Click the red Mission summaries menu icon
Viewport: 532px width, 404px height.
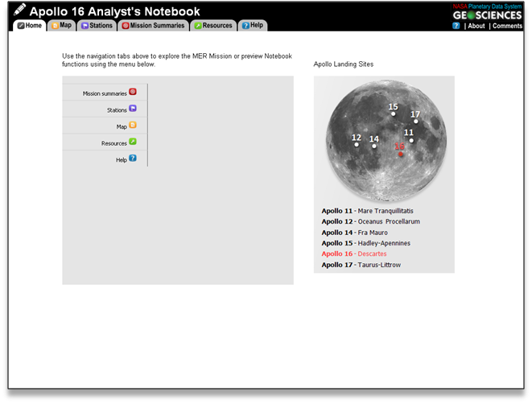[x=133, y=92]
